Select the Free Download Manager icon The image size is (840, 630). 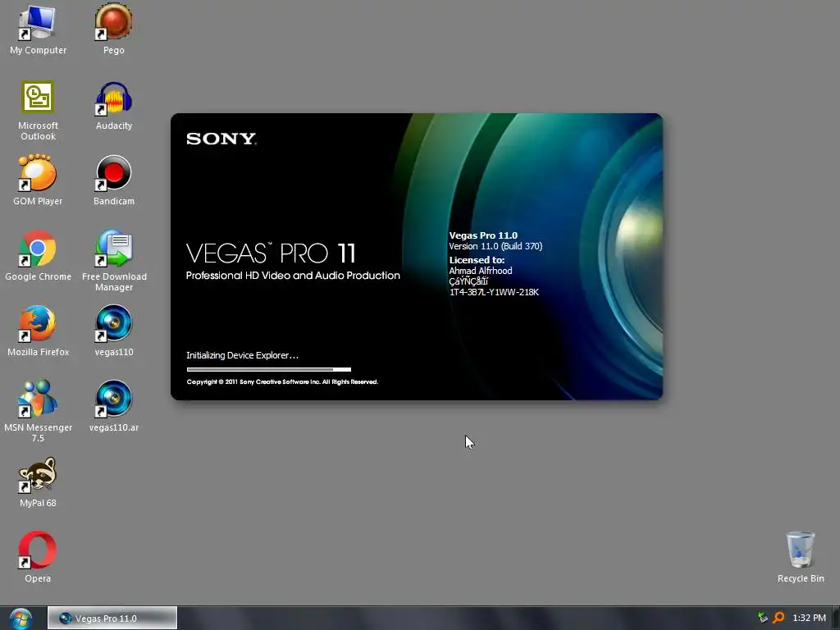(113, 261)
